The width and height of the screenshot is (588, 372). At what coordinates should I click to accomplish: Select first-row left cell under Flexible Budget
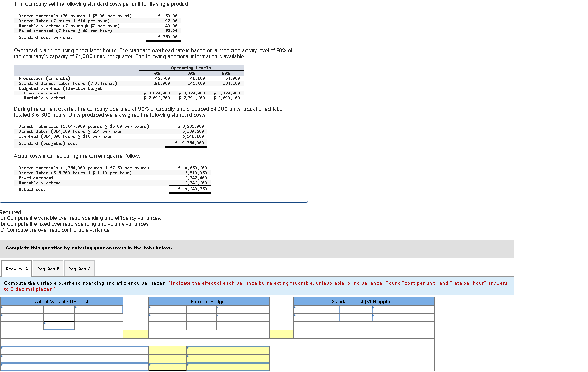pyautogui.click(x=168, y=310)
